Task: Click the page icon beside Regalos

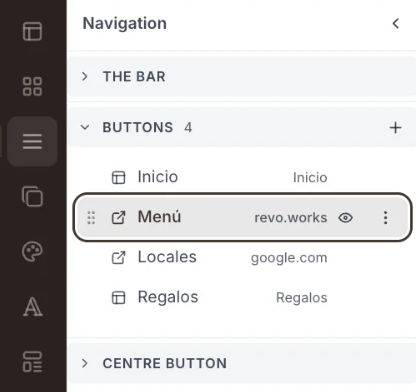Action: 118,298
